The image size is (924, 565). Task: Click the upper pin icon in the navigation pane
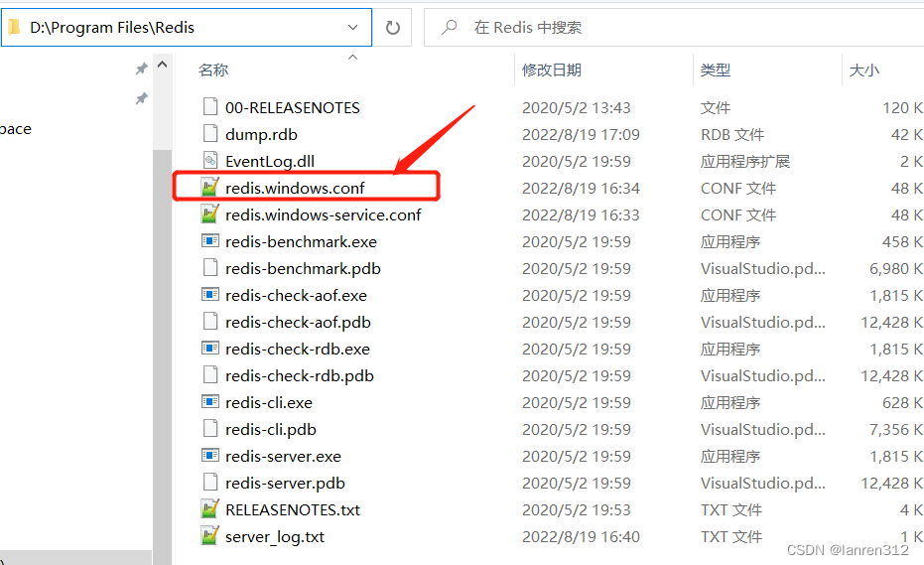pos(141,69)
